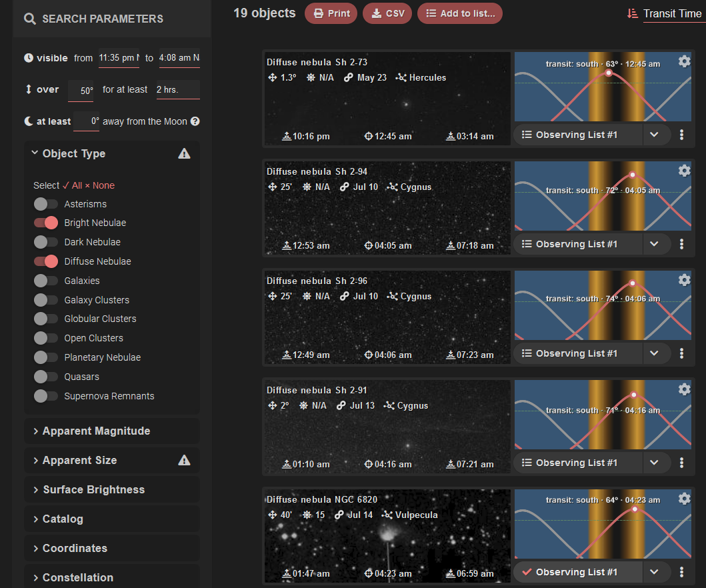Open the settings gear on Sh 2-73's altitude chart
Image resolution: width=706 pixels, height=588 pixels.
tap(684, 61)
